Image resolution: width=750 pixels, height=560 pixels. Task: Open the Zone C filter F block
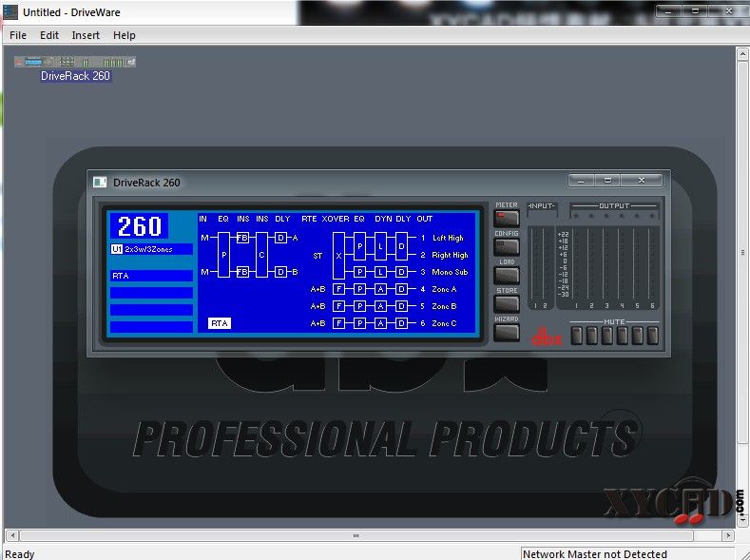point(338,323)
